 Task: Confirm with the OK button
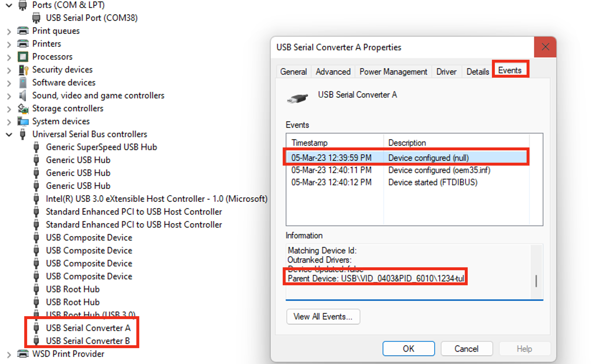click(x=409, y=349)
